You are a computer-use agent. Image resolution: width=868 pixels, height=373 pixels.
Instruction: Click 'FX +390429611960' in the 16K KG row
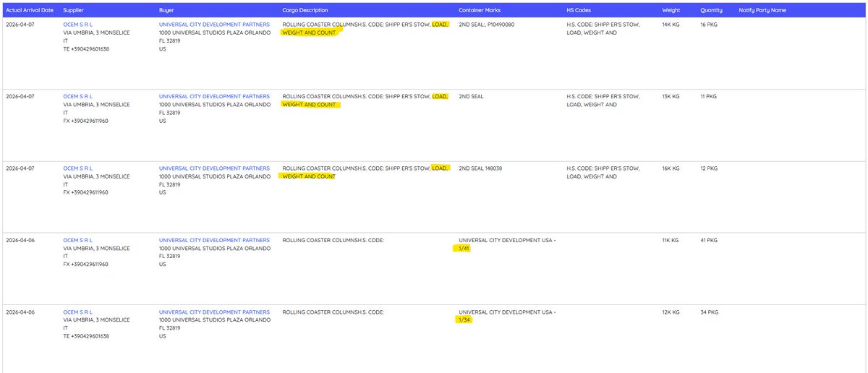86,193
